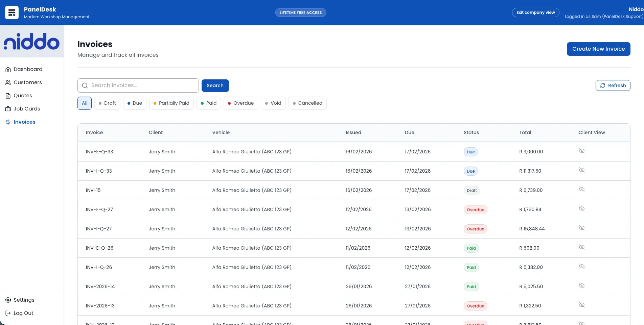644x325 pixels.
Task: Click the Quotes document icon
Action: pyautogui.click(x=8, y=95)
